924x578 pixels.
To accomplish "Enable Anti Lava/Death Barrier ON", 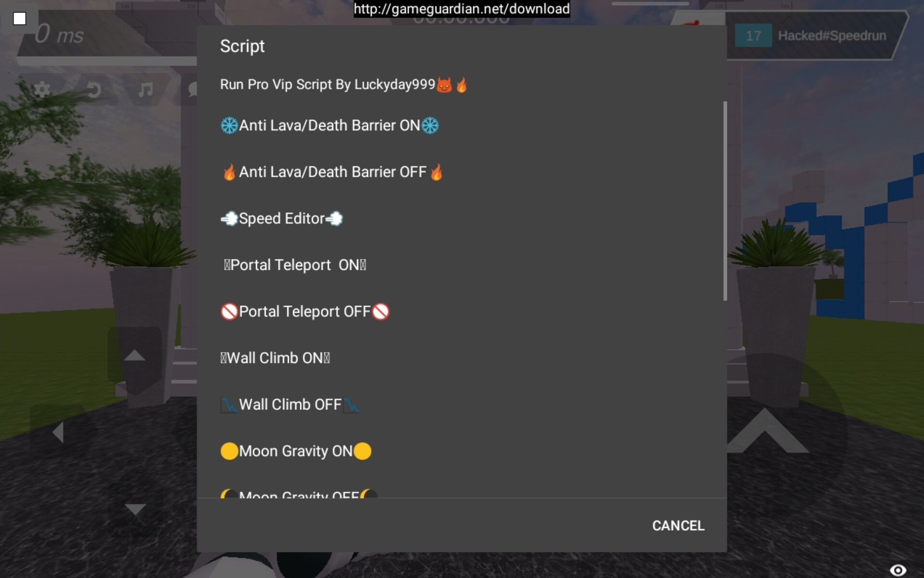I will [329, 125].
